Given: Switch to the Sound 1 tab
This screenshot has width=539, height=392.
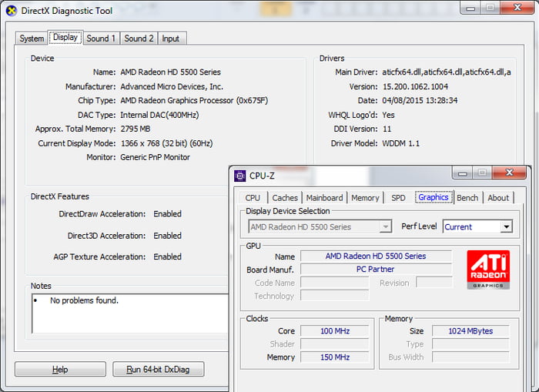Looking at the screenshot, I should point(101,39).
